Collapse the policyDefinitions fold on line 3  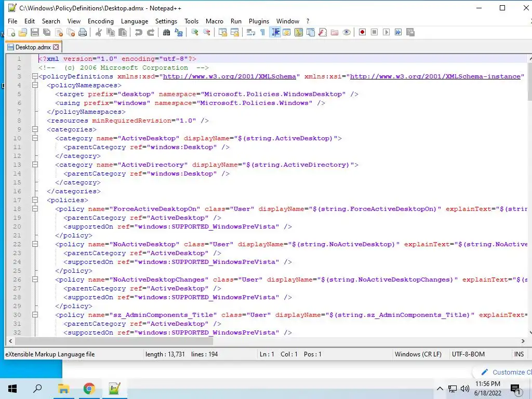click(35, 76)
